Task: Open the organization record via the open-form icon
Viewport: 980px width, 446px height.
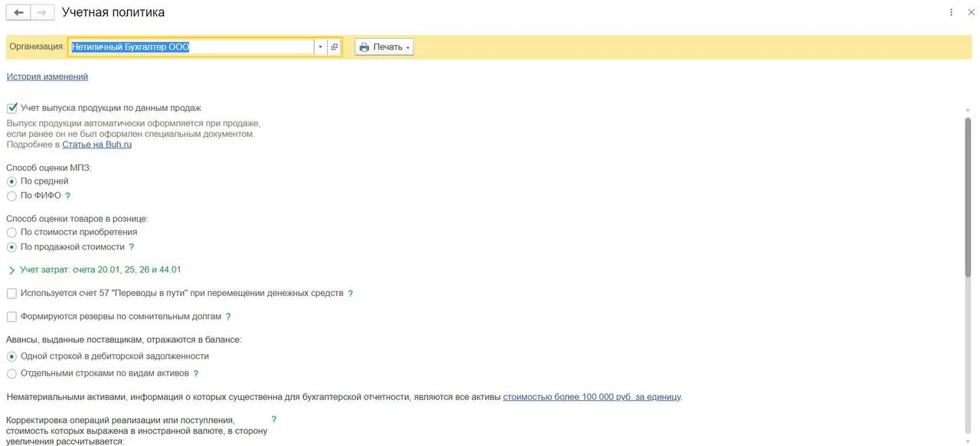Action: tap(335, 47)
